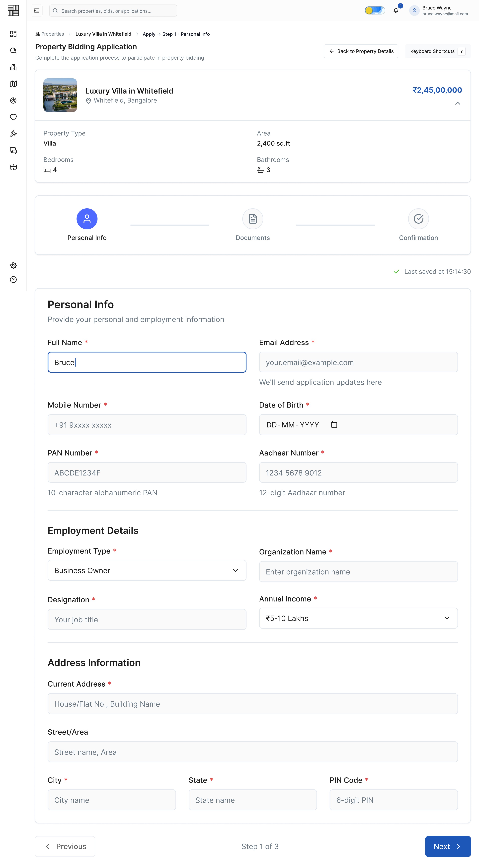Click the bed icon under Bedrooms
Screen dimensions: 479x868
tap(47, 170)
